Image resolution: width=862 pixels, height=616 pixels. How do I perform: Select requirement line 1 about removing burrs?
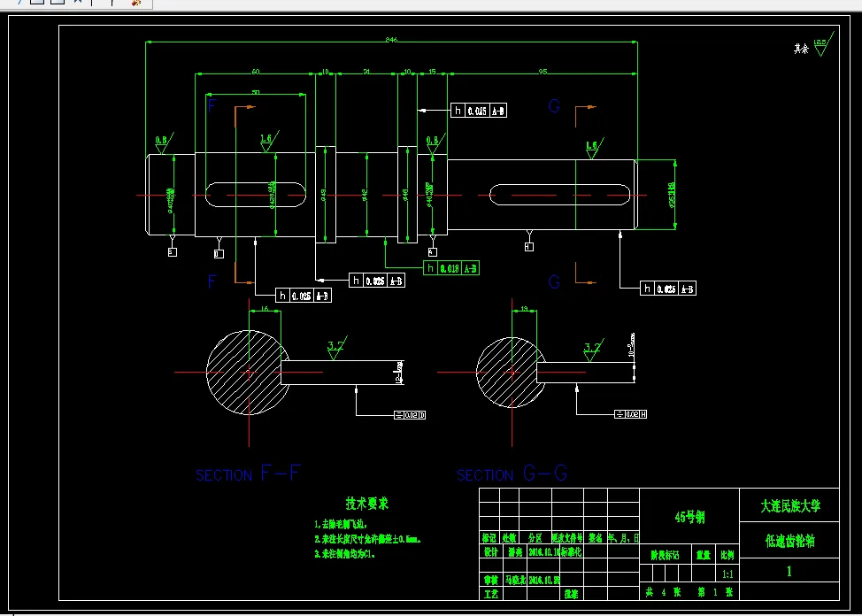point(341,525)
